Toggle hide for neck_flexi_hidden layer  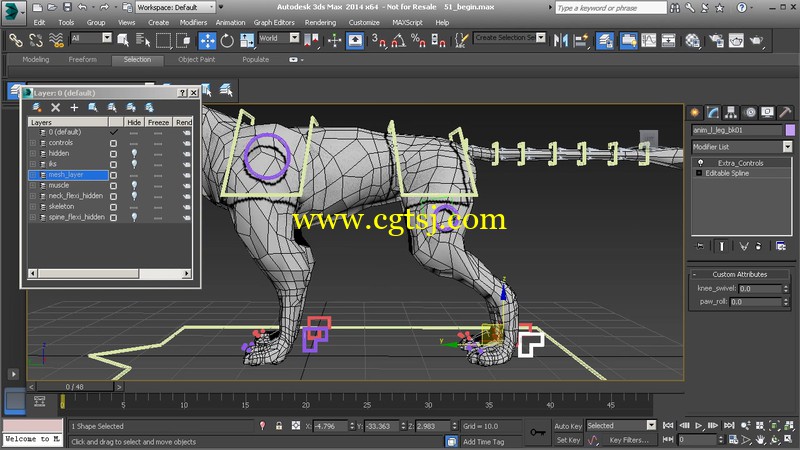(x=134, y=196)
